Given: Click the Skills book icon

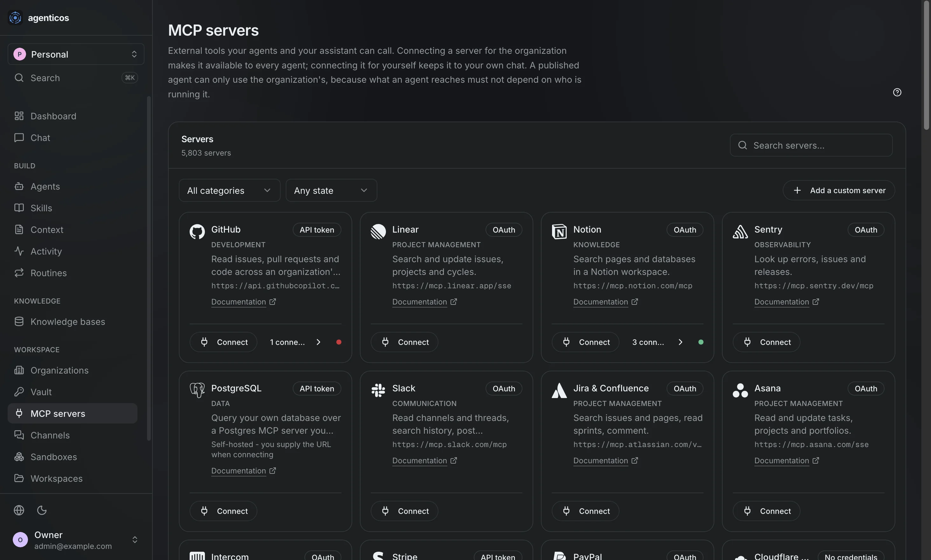Looking at the screenshot, I should (19, 208).
